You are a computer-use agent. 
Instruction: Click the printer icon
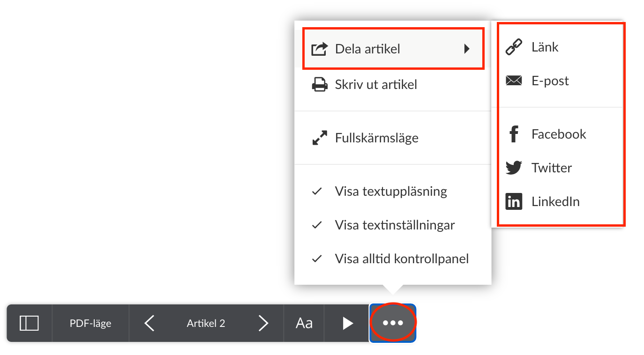tap(320, 85)
